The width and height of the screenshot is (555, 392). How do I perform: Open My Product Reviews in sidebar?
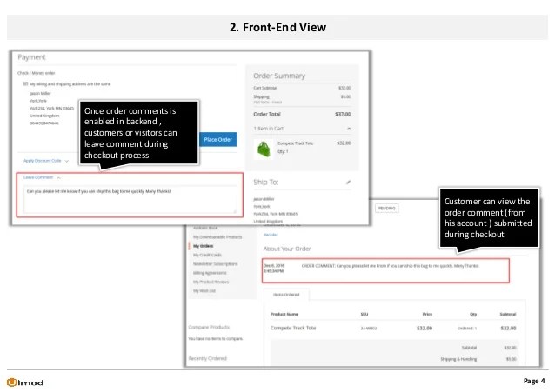[x=211, y=282]
